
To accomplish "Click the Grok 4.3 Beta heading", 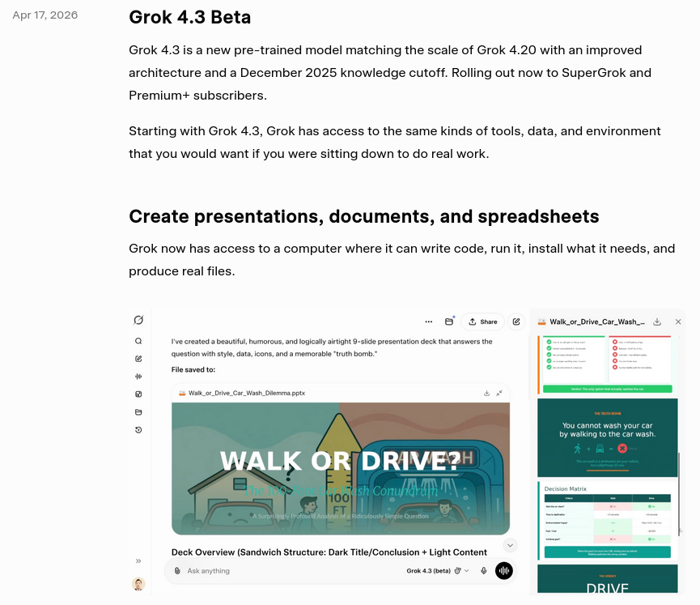I will [x=189, y=17].
